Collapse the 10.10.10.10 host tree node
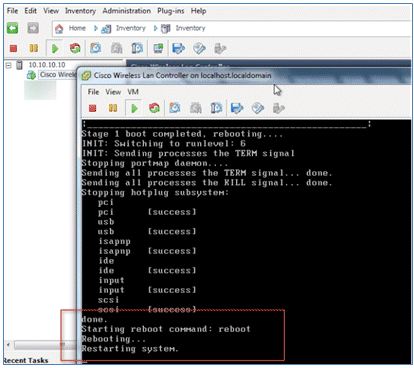Image resolution: width=414 pixels, height=368 pixels. click(8, 65)
